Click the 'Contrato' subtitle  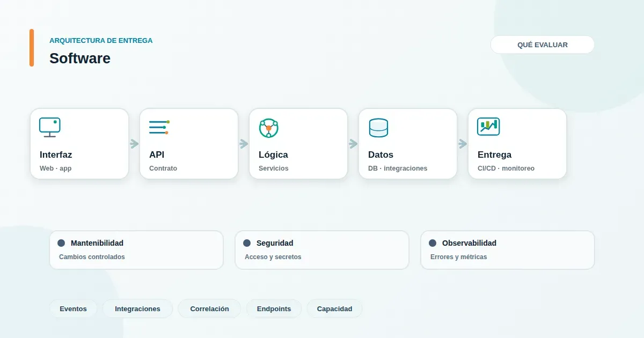[x=163, y=168]
